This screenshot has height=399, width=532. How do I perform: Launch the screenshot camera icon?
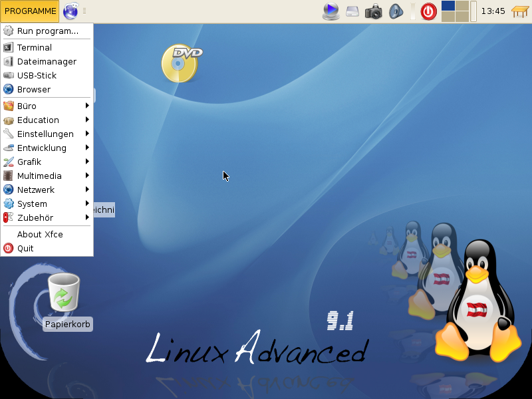pos(374,11)
